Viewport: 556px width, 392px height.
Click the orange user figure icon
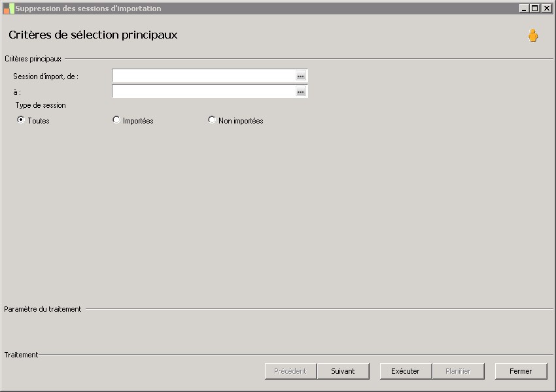point(532,35)
